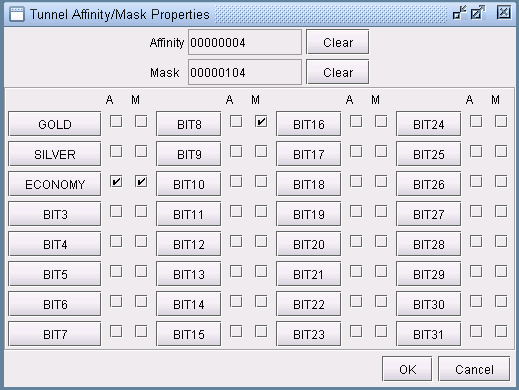Enable BIT9 mask checkbox
Screen dimensions: 519x390
(x=261, y=151)
